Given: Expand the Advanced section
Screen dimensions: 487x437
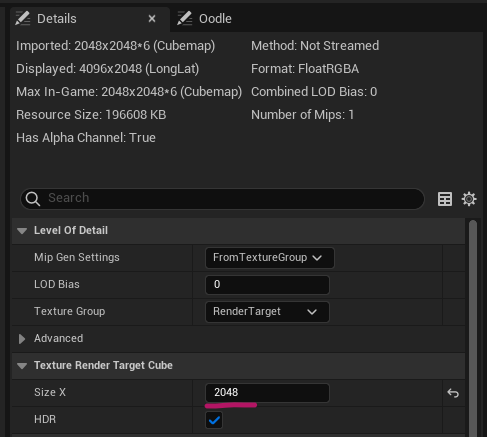Looking at the screenshot, I should (x=22, y=339).
